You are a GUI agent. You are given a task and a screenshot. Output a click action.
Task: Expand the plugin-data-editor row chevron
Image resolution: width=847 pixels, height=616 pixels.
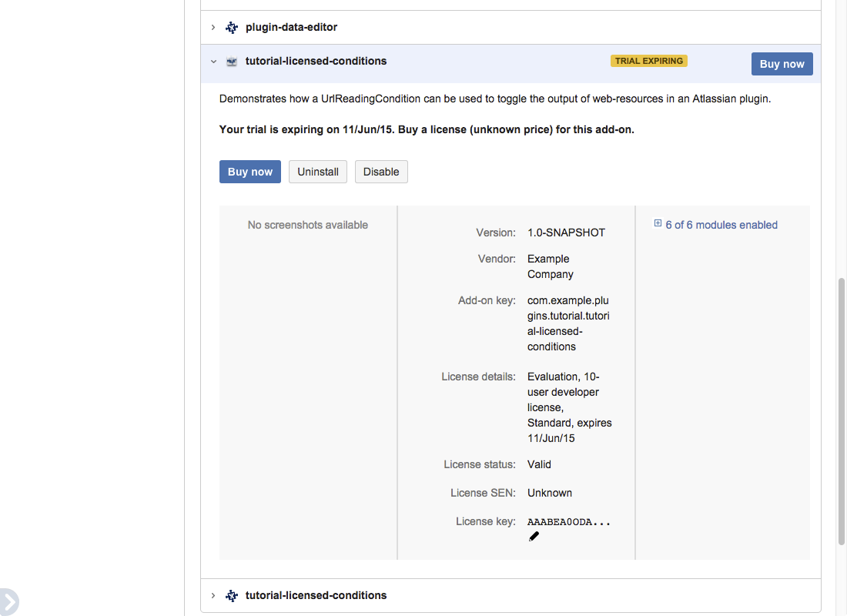[213, 28]
